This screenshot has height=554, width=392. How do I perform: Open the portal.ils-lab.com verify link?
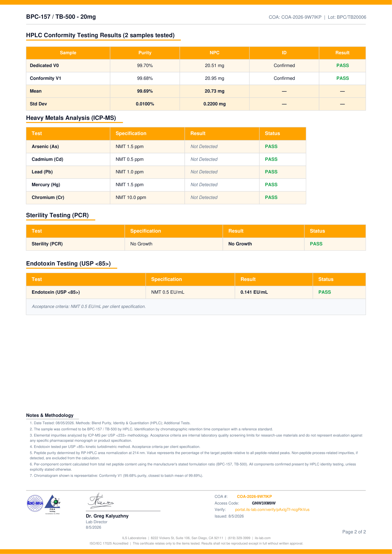272,510
